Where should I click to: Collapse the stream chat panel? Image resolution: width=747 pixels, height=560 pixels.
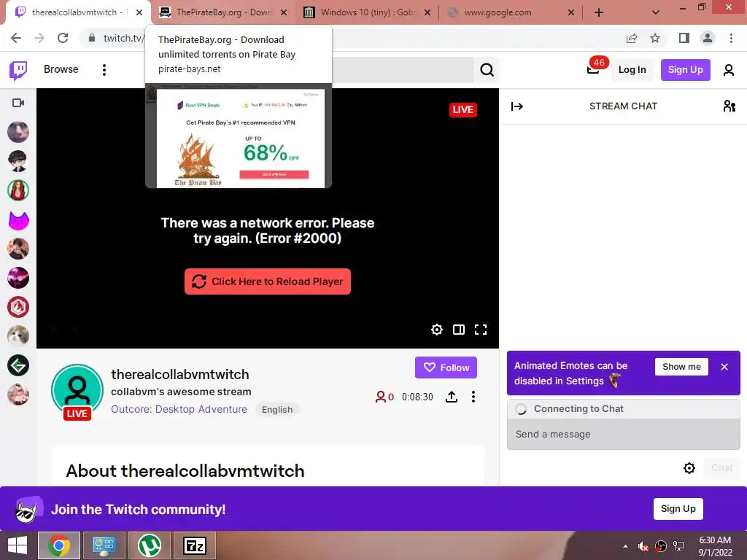(x=517, y=106)
